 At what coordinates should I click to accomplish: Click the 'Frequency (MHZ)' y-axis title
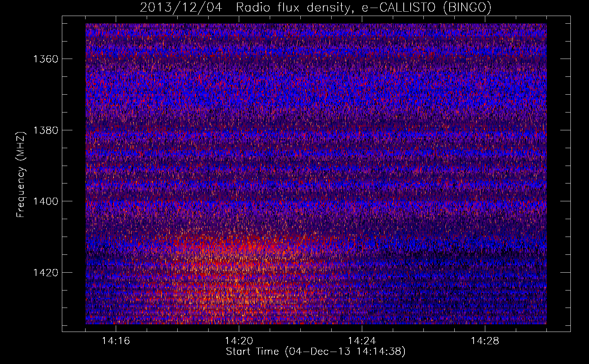(21, 175)
